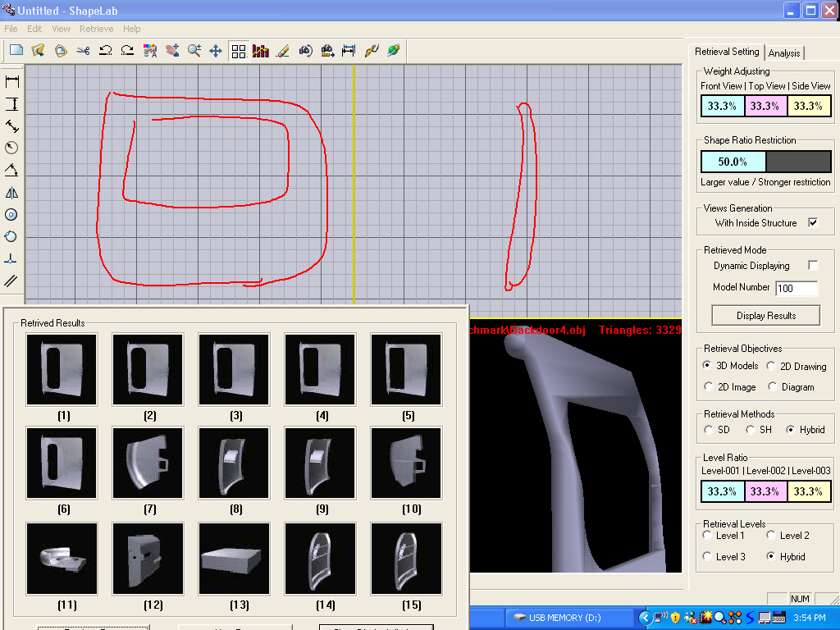
Task: Click the scissors cut icon
Action: 83,50
